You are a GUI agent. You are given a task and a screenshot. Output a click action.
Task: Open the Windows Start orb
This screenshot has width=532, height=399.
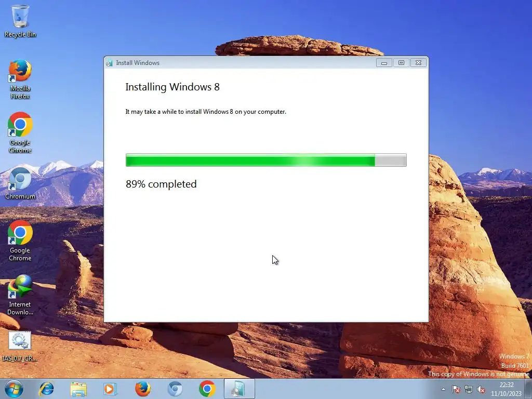click(14, 389)
